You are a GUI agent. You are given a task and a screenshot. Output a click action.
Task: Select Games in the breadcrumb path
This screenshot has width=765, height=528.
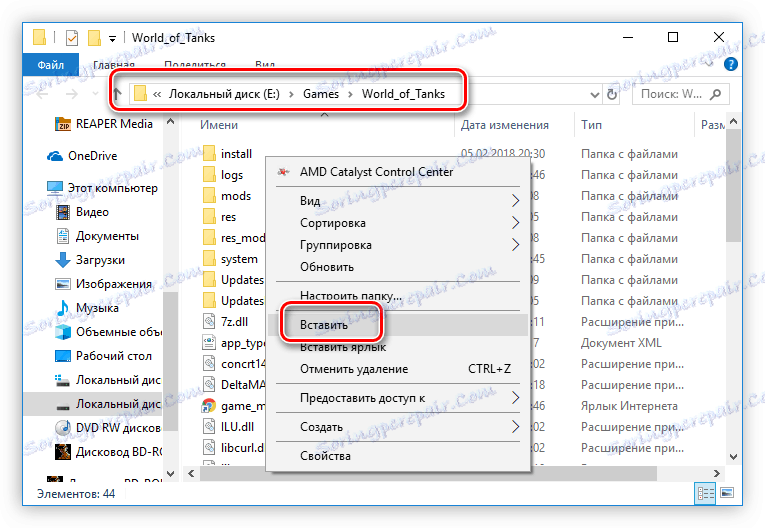(321, 94)
